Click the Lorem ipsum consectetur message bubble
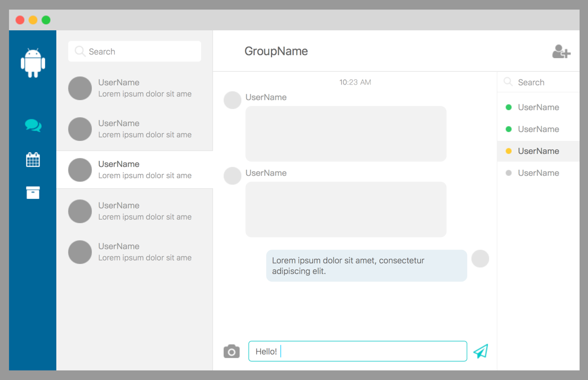This screenshot has height=380, width=588. pos(366,266)
